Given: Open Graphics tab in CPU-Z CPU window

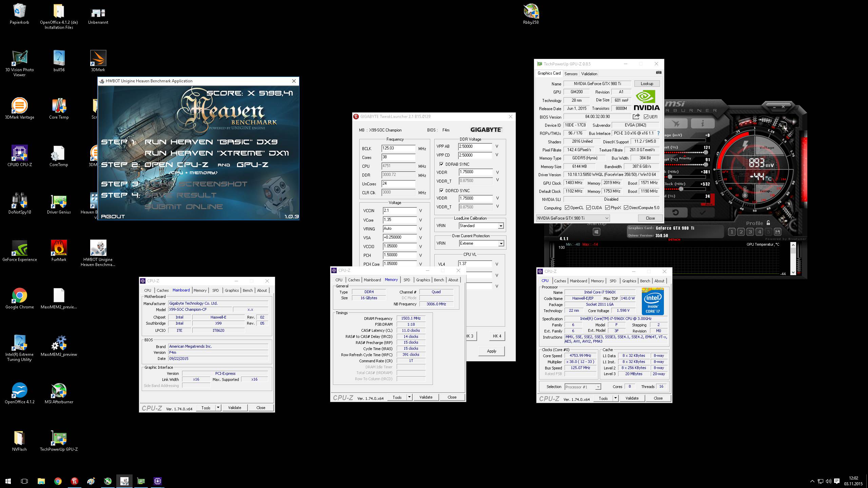Looking at the screenshot, I should pyautogui.click(x=629, y=281).
